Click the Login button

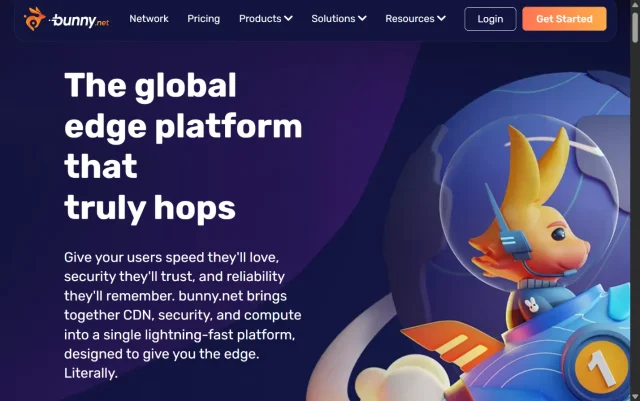490,19
